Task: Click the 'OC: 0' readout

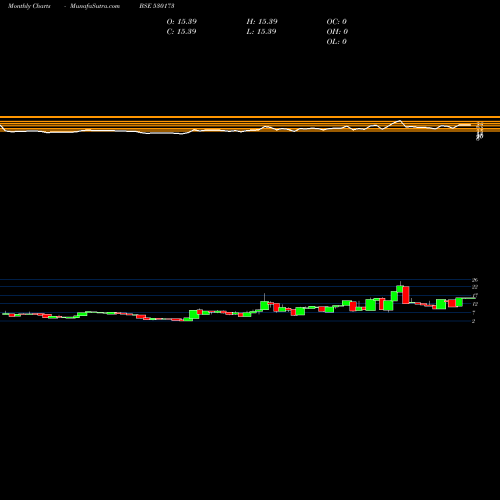Action: point(337,22)
